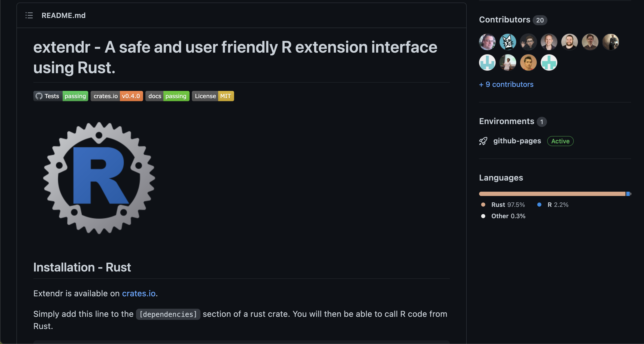Click the first contributor avatar
644x344 pixels.
coord(487,42)
